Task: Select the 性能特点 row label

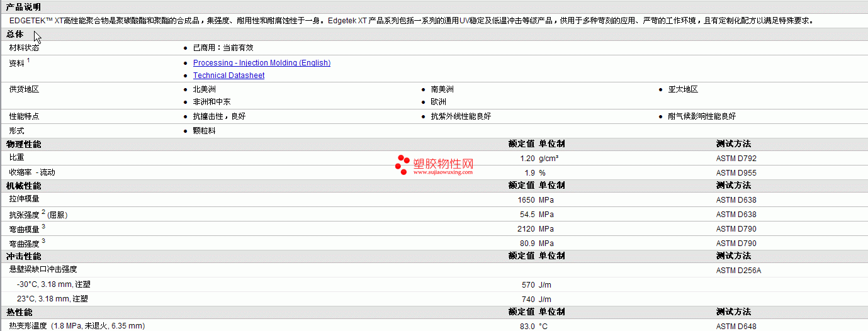Action: point(25,116)
